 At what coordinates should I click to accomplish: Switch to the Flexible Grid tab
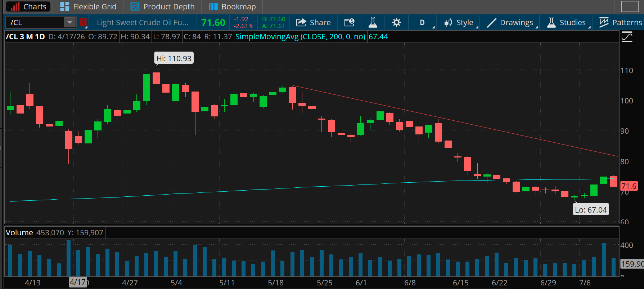(x=88, y=6)
